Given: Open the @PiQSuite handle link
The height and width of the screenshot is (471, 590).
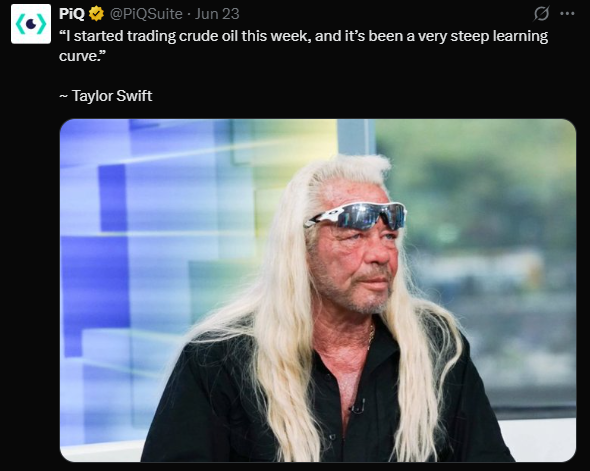Looking at the screenshot, I should tap(146, 14).
